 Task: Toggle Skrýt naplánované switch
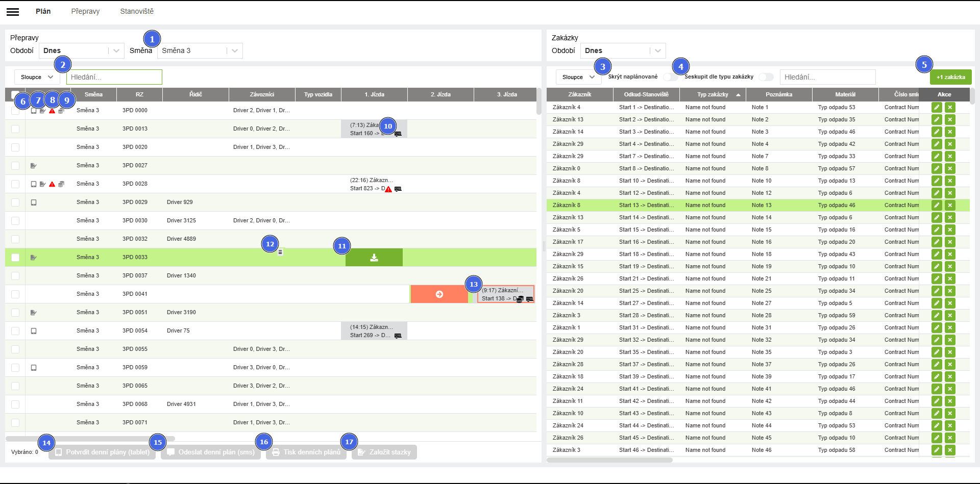[670, 77]
